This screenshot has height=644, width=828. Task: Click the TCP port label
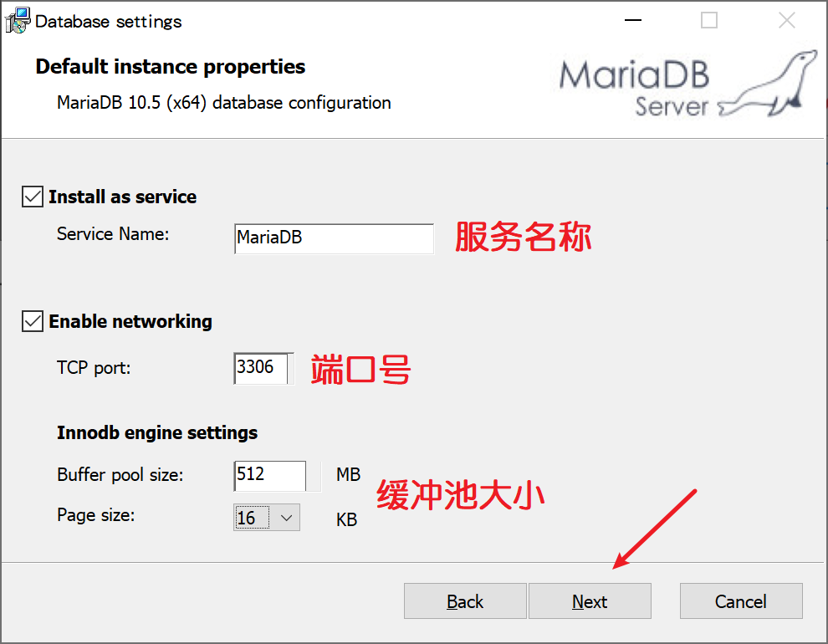click(x=94, y=367)
